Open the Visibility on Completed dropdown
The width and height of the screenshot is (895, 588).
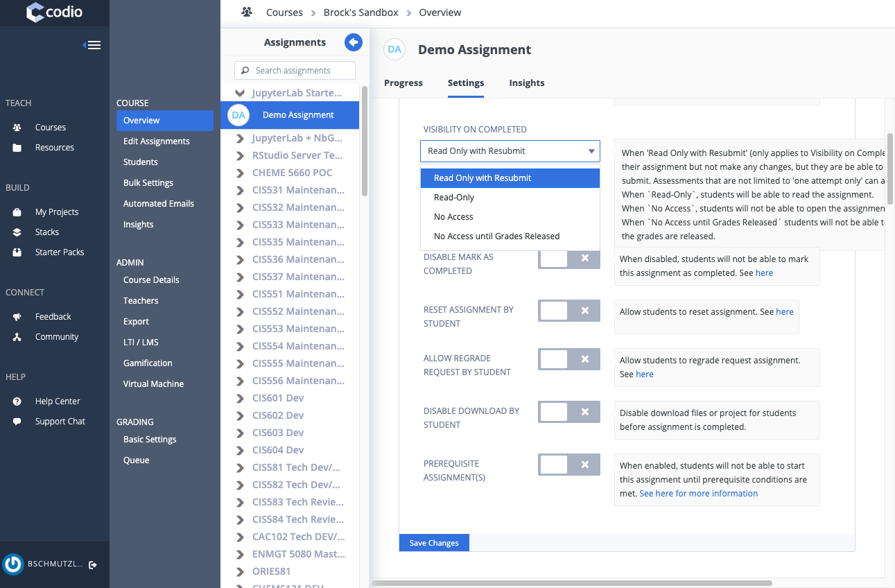pyautogui.click(x=510, y=151)
